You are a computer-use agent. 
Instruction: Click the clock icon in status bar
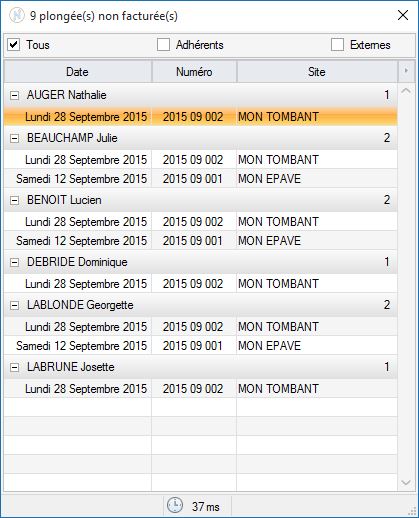tap(175, 505)
